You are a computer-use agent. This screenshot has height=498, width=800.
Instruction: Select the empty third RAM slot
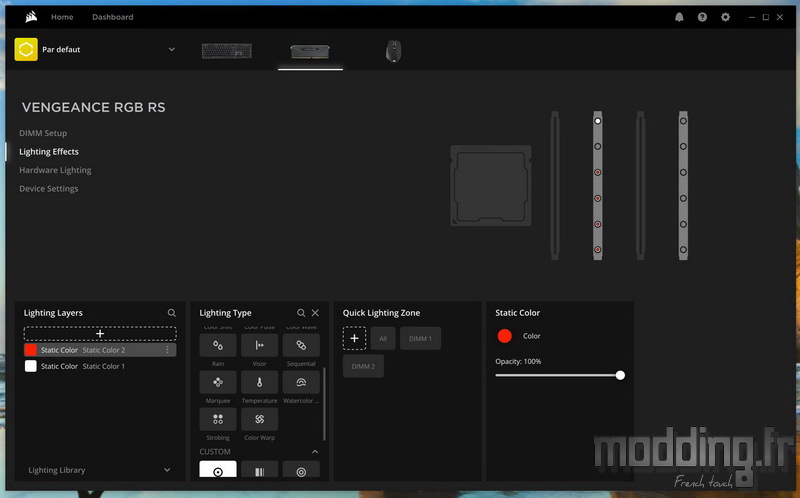640,186
